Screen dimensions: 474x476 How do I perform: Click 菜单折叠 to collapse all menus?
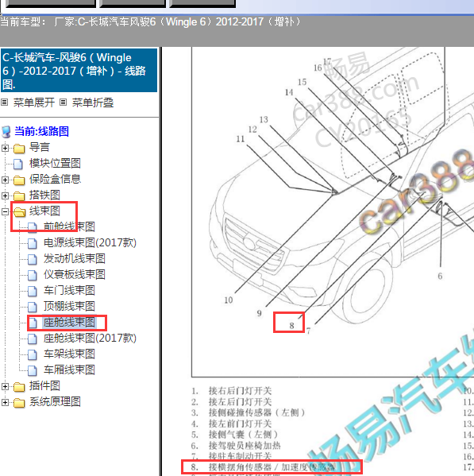92,103
